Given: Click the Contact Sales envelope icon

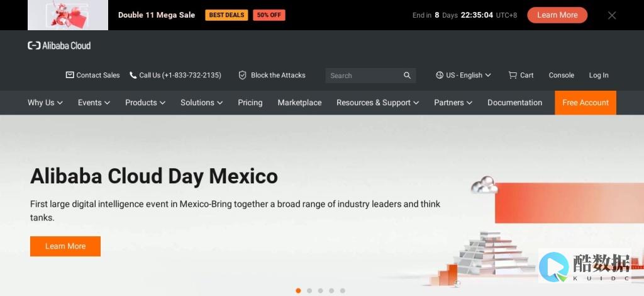Looking at the screenshot, I should click(70, 75).
